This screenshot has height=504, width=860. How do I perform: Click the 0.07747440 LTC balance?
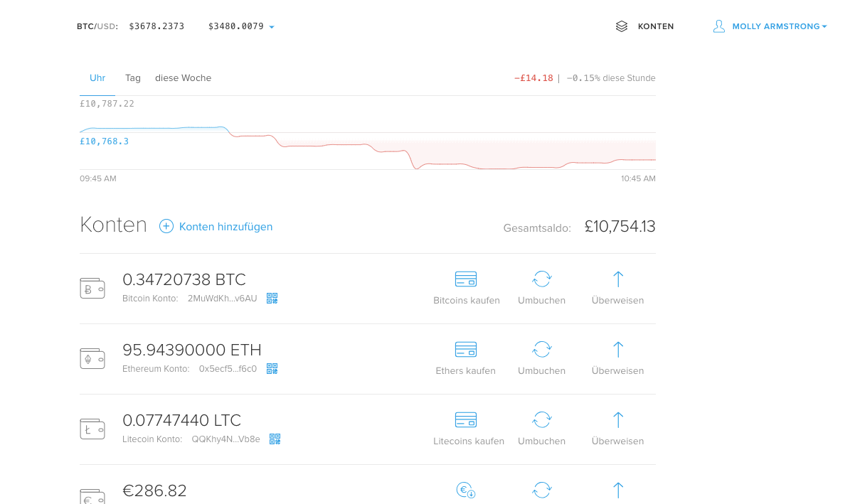(x=182, y=420)
